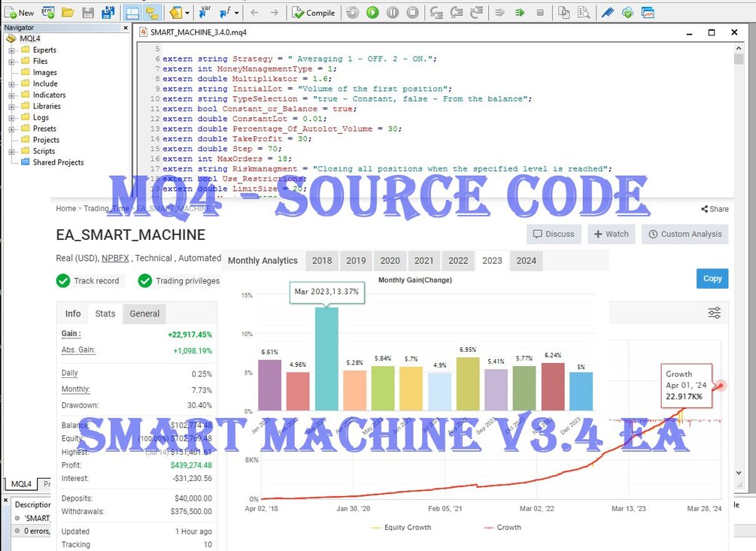The width and height of the screenshot is (756, 551).
Task: Click the new project icon beside New
Action: [47, 13]
